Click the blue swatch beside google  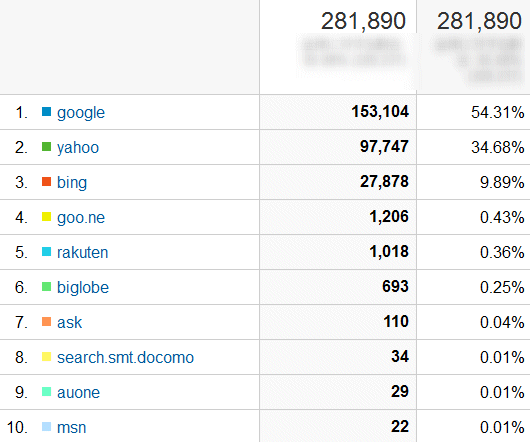[x=46, y=112]
